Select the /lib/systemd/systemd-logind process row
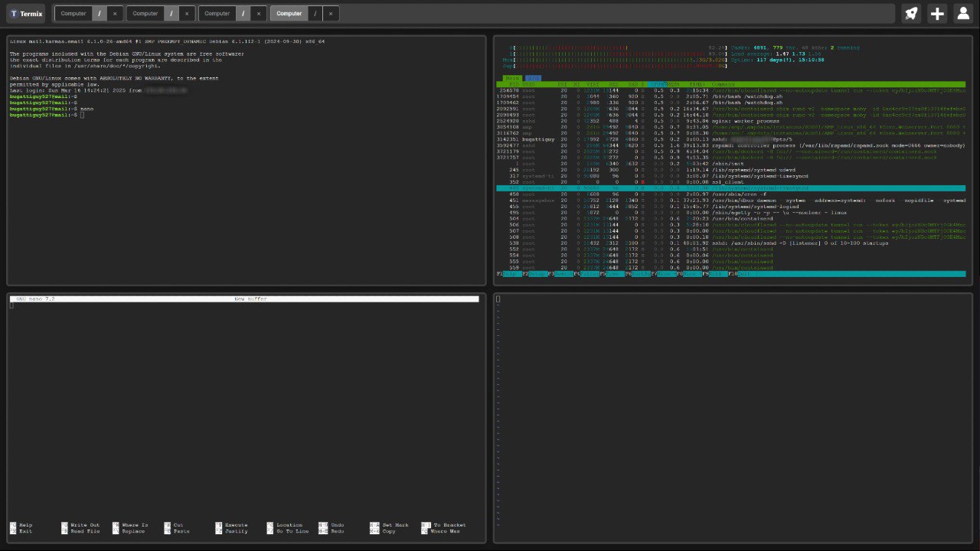Viewport: 980px width, 551px height. [731, 206]
